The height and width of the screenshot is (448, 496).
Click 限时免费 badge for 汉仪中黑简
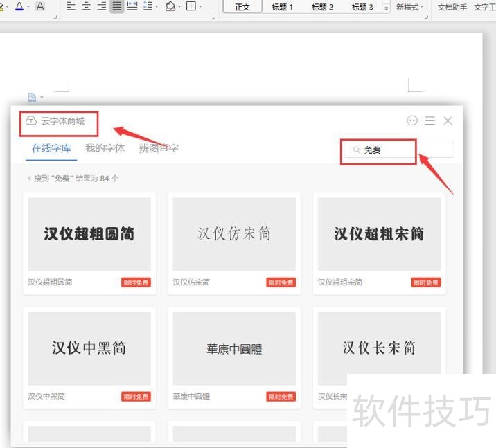point(136,397)
